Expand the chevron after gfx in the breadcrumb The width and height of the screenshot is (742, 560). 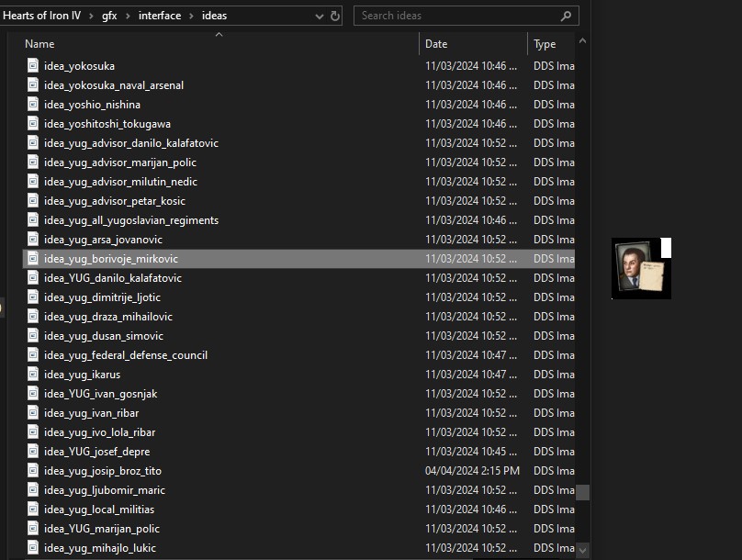click(x=128, y=16)
